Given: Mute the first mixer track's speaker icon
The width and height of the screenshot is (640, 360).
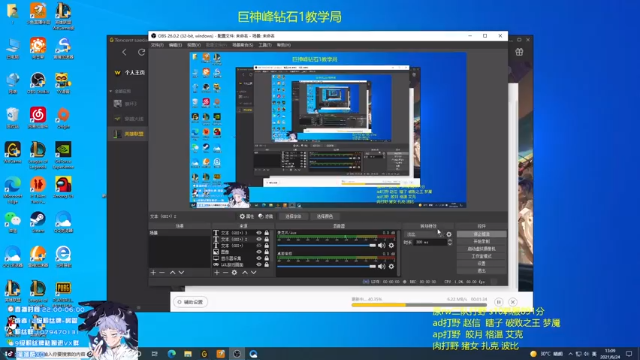Looking at the screenshot, I should coord(382,245).
